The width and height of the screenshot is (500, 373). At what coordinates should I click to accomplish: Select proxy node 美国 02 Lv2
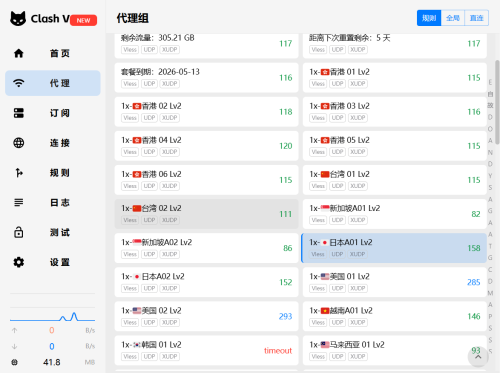[x=206, y=316]
